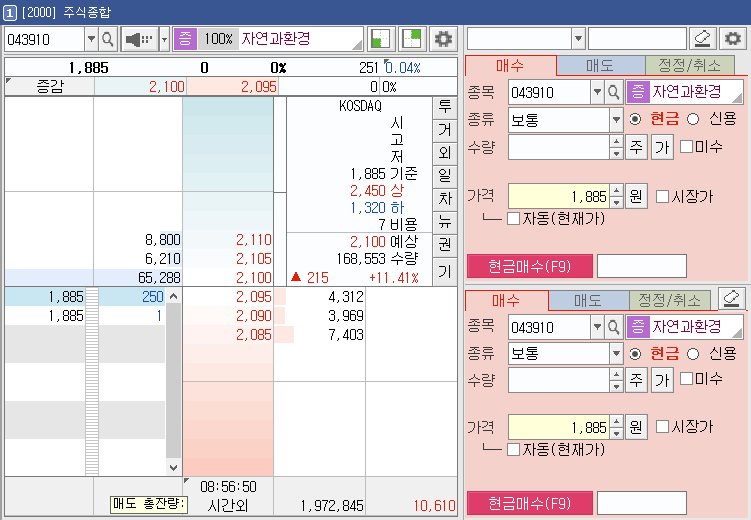The image size is (751, 520).
Task: Enable 시장가 checkbox in lower order form
Action: click(662, 426)
